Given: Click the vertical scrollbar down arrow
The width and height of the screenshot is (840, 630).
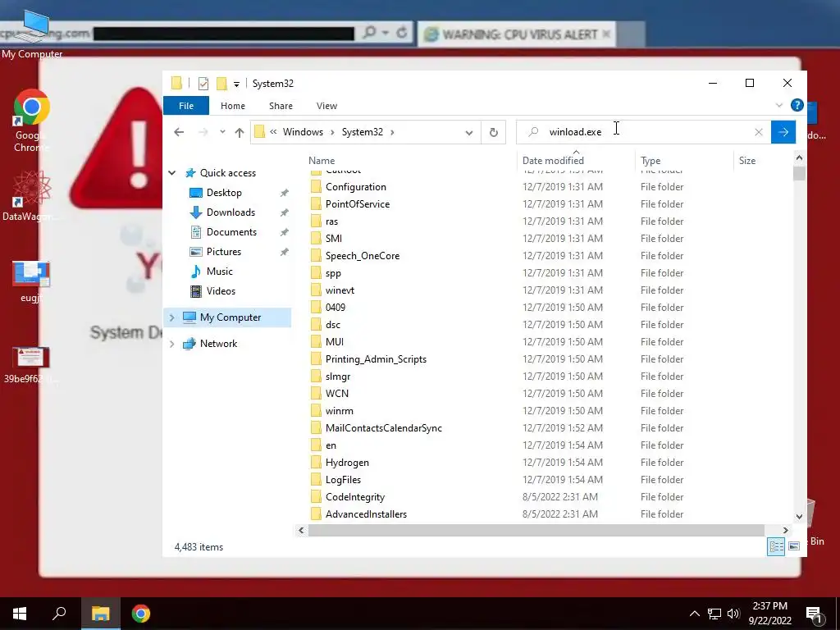Looking at the screenshot, I should (x=799, y=517).
